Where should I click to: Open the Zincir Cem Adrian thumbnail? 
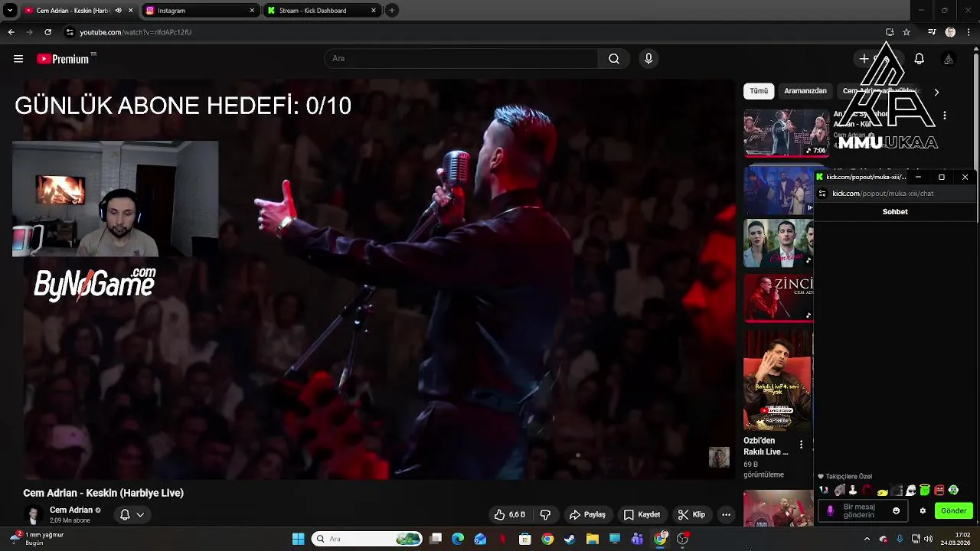pyautogui.click(x=778, y=298)
